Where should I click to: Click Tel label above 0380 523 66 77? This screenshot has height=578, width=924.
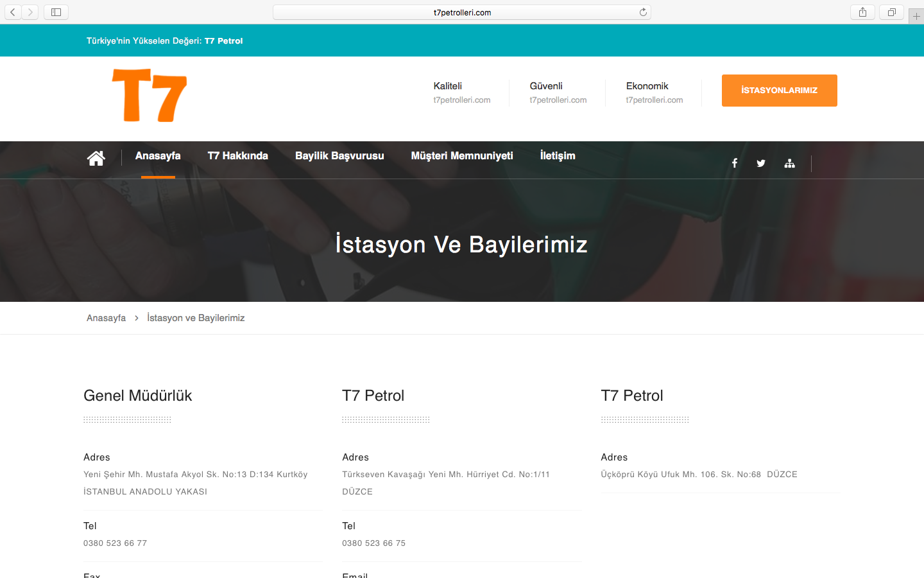click(x=90, y=526)
